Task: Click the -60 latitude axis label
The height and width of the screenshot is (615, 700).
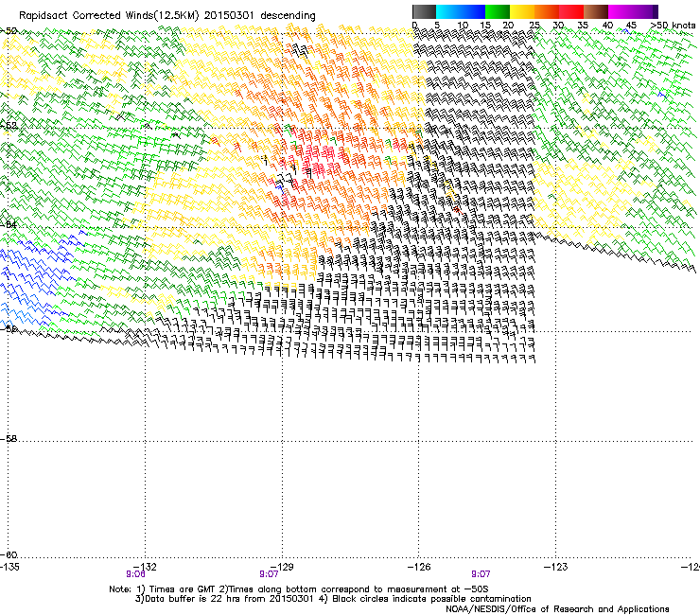Action: (x=9, y=554)
